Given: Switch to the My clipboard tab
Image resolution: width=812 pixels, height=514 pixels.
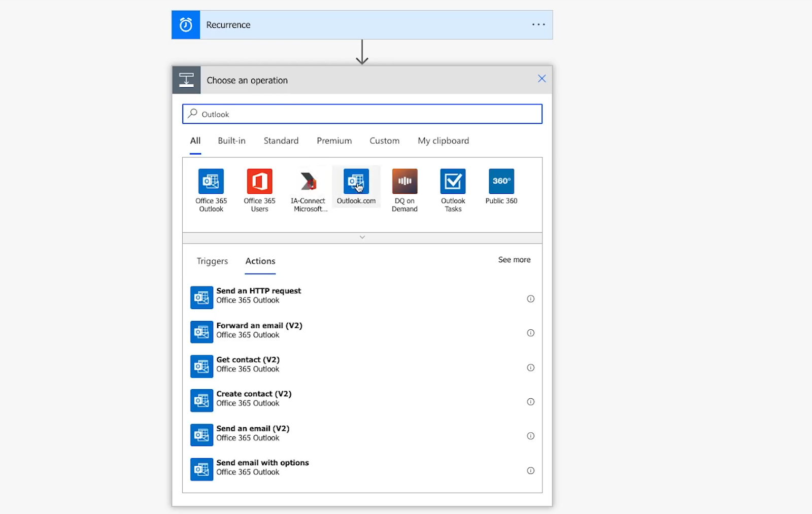Looking at the screenshot, I should click(x=443, y=141).
